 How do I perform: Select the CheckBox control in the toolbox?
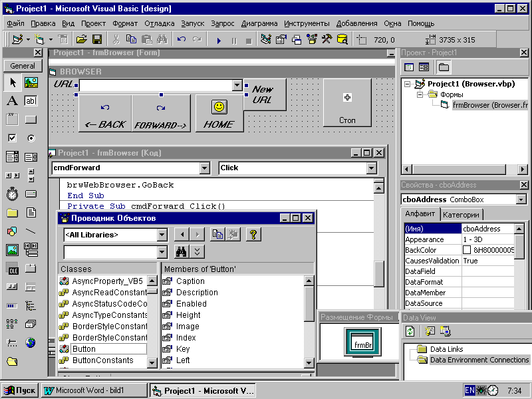12,138
